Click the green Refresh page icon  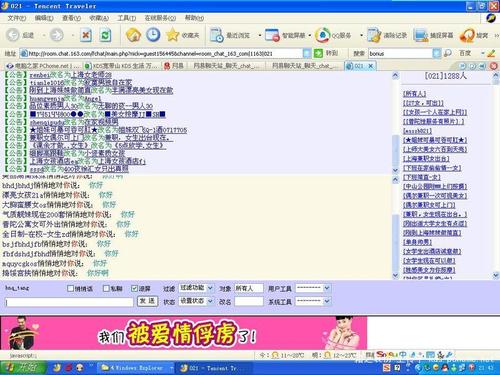pos(105,35)
